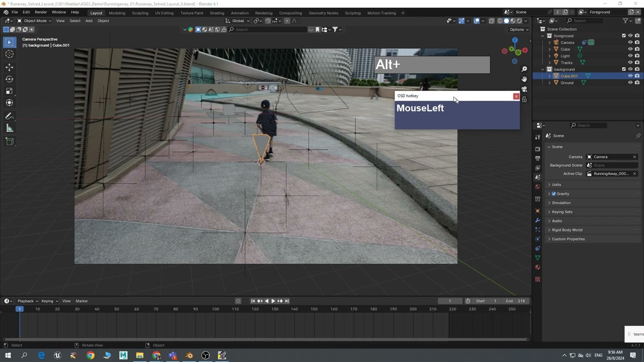Open the World properties tab icon

click(537, 187)
